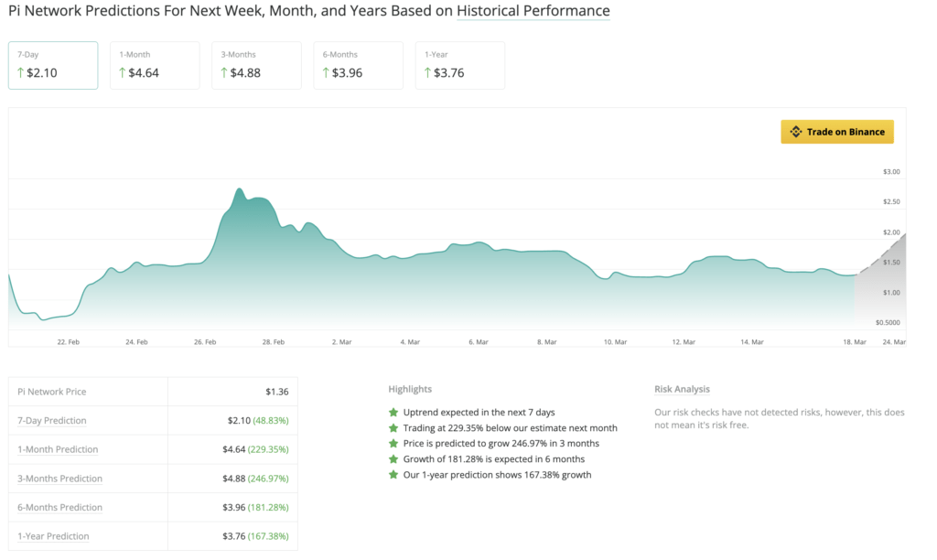The width and height of the screenshot is (937, 560).
Task: Click the chart peak near 27 Feb
Action: click(240, 189)
